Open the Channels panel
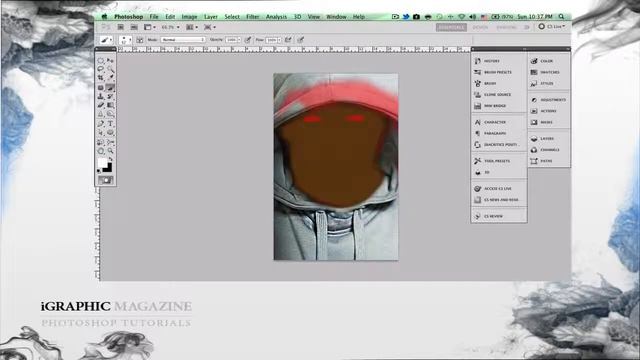The image size is (640, 360). tap(545, 150)
